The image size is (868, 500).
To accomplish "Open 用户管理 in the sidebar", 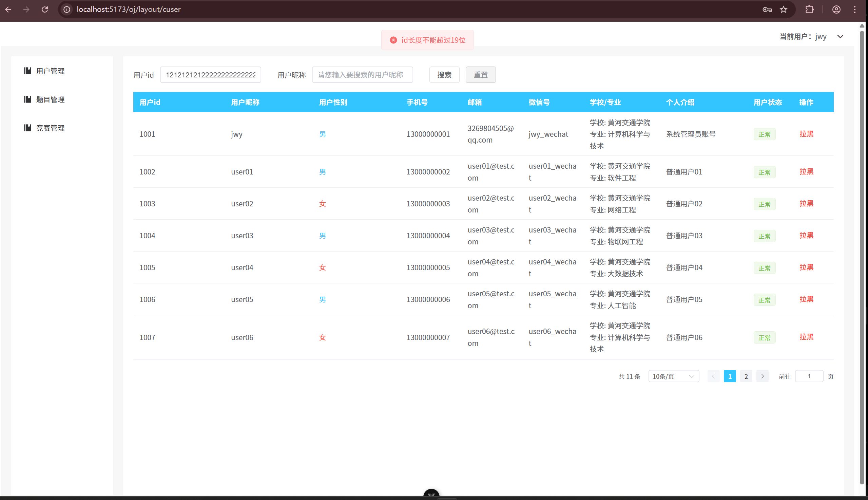I will pyautogui.click(x=50, y=71).
